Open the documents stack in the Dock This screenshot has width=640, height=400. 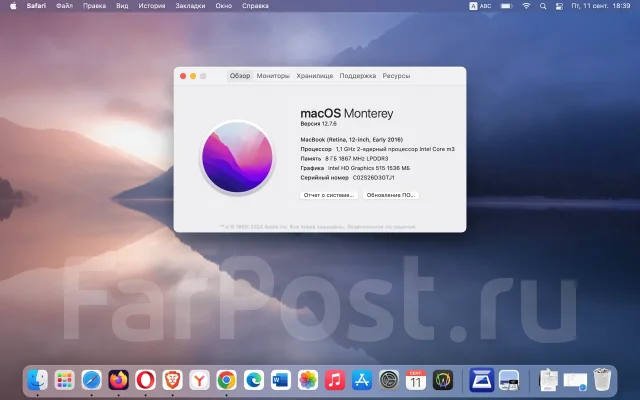coord(549,380)
